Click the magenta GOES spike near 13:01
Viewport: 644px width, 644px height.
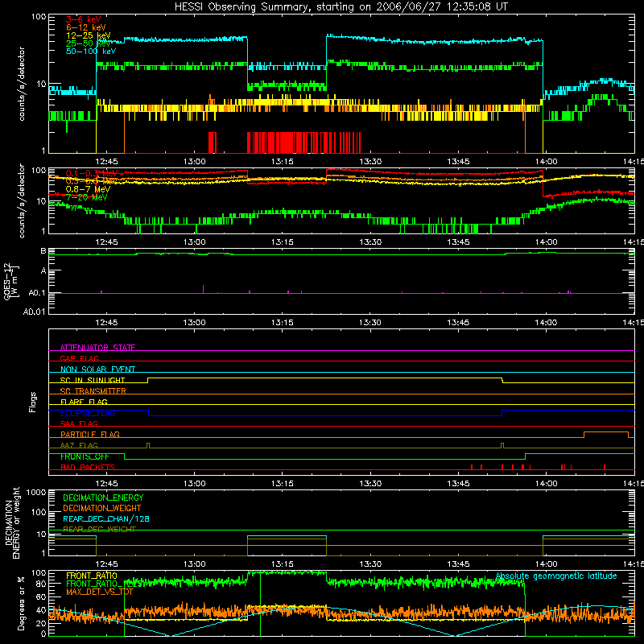(x=204, y=289)
